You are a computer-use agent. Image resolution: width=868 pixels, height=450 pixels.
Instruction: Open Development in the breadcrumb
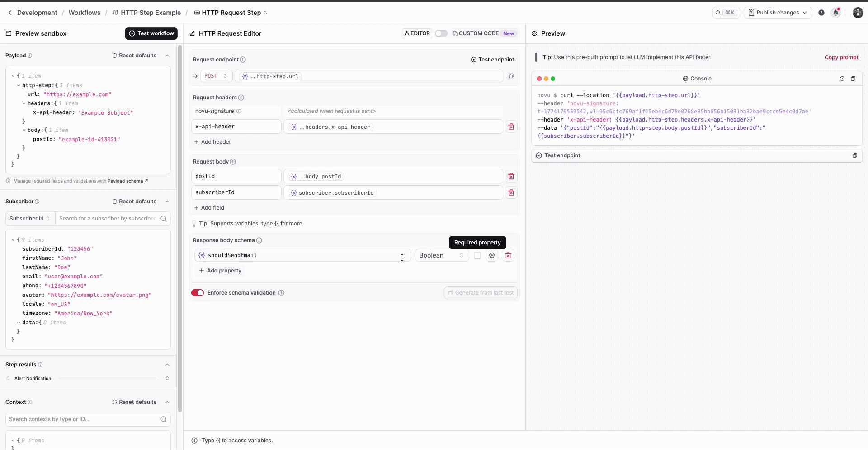37,13
